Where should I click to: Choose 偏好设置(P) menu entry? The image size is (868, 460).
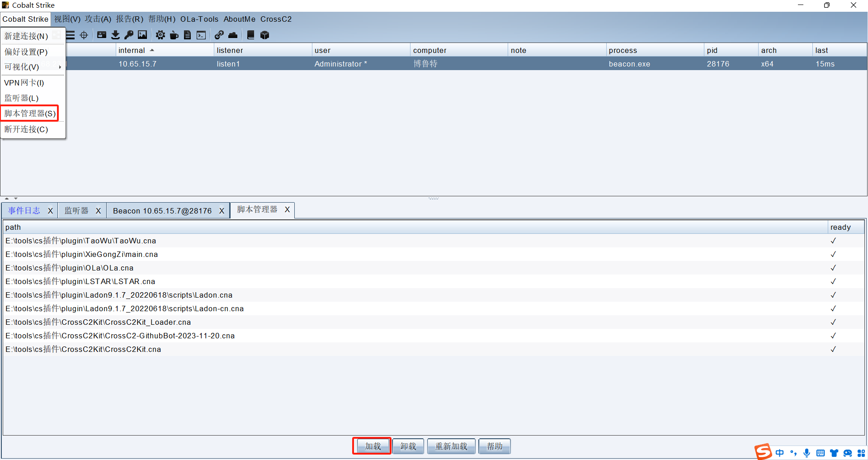(x=33, y=52)
